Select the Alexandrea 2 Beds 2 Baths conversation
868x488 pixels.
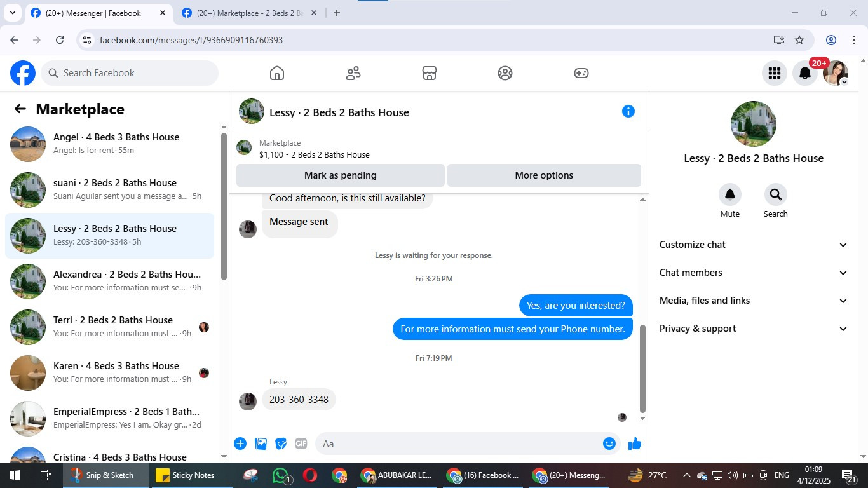pyautogui.click(x=109, y=281)
